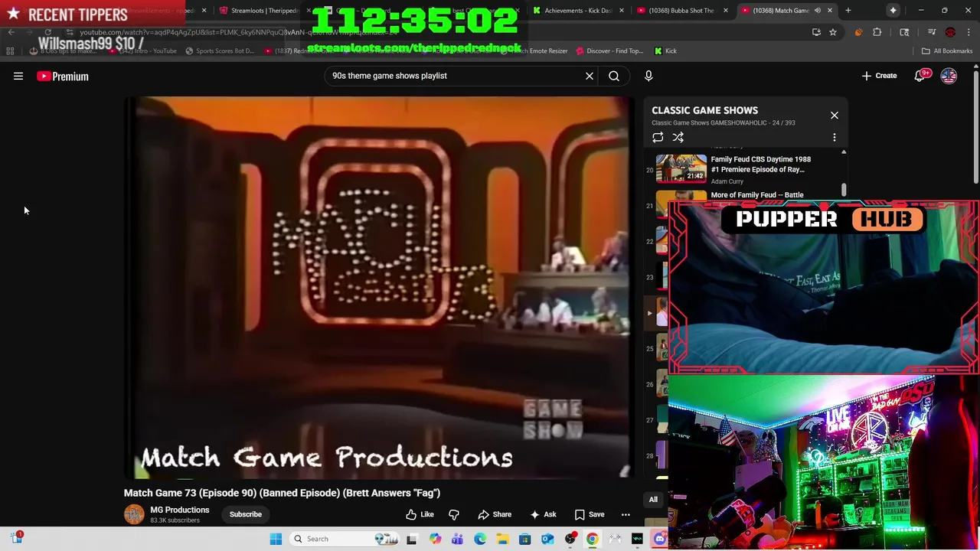
Task: Like the Match Game 73 video
Action: click(420, 514)
